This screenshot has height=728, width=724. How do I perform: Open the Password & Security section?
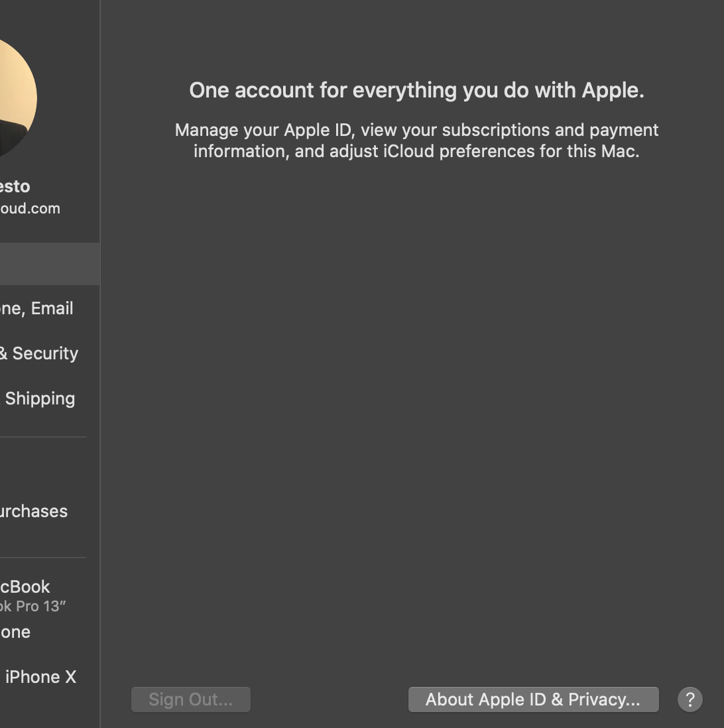40,353
